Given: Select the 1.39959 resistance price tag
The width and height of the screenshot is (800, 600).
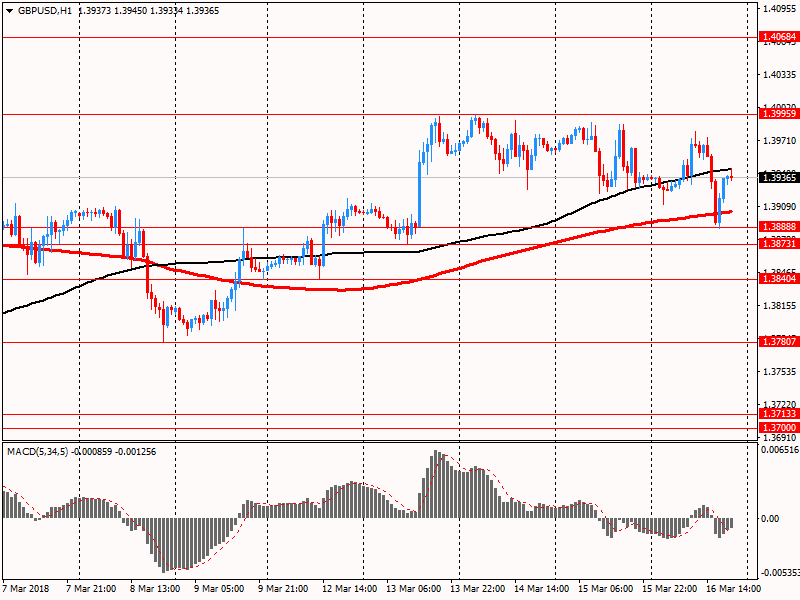Looking at the screenshot, I should [778, 114].
